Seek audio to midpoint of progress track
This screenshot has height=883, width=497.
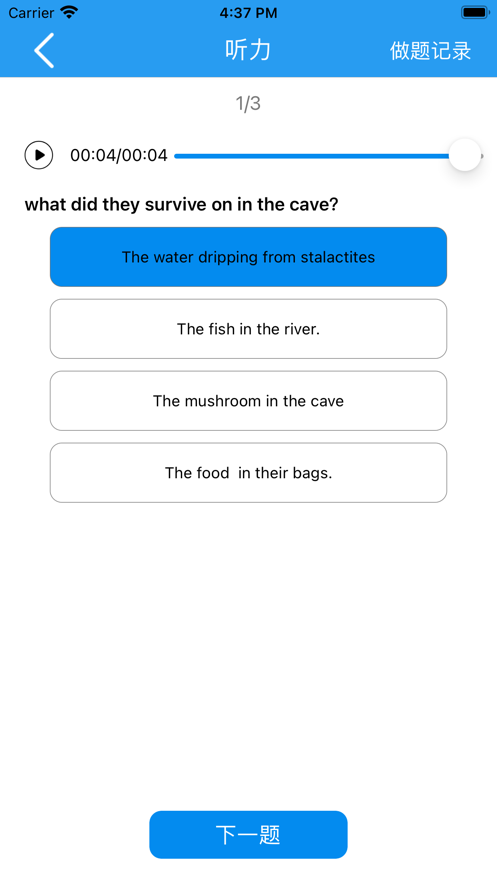pos(329,156)
